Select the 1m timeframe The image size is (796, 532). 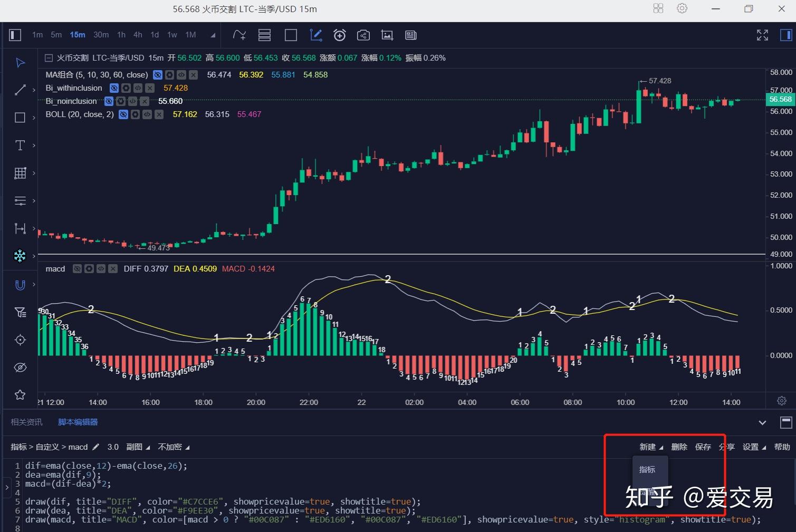[37, 35]
